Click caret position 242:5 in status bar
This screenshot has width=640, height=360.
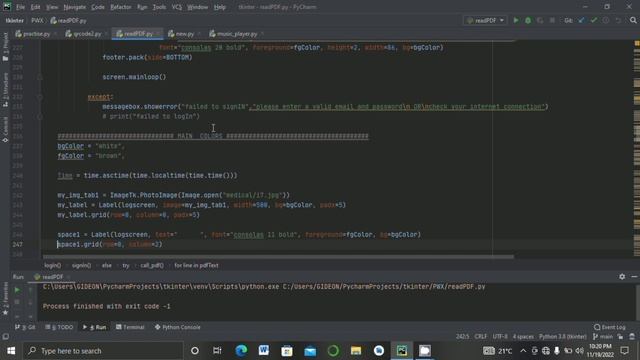point(462,337)
